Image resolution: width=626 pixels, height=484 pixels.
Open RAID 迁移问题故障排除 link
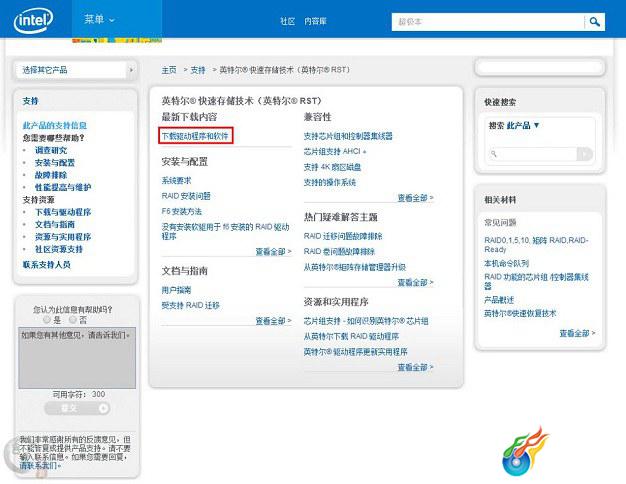(x=343, y=236)
